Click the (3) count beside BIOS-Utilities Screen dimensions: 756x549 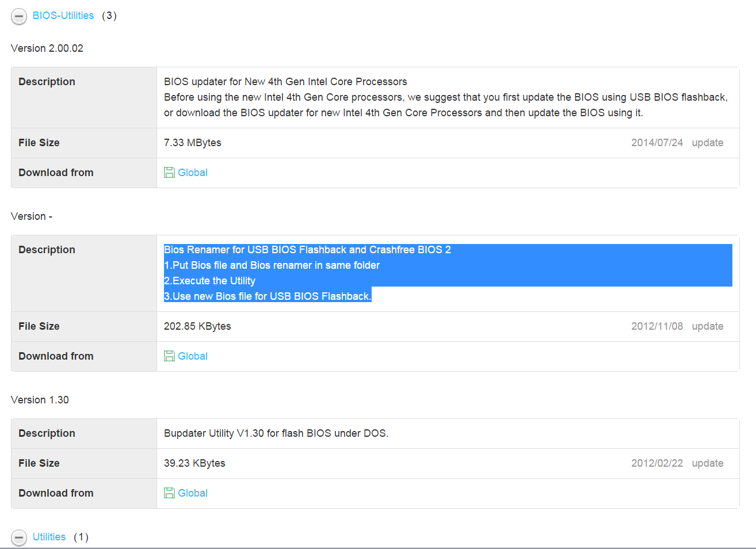[109, 16]
